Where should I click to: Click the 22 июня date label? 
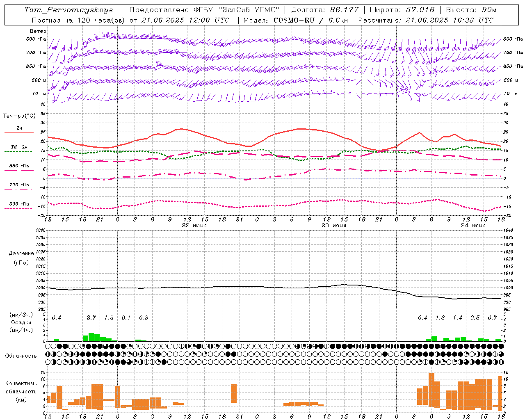[x=194, y=226]
